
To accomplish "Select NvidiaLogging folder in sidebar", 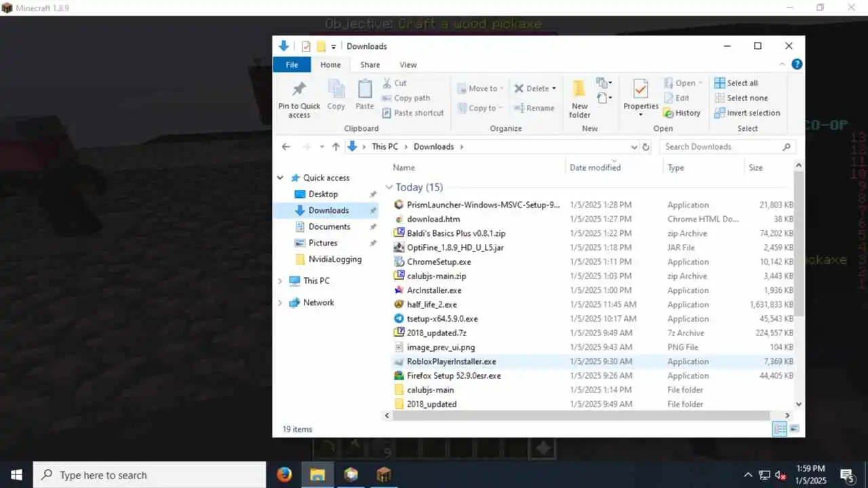I will click(x=335, y=259).
